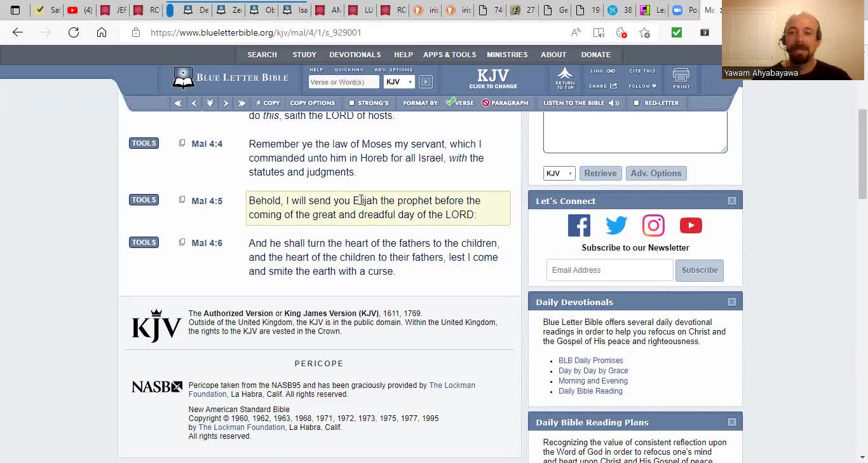Open the Instagram icon
The image size is (868, 463).
tap(653, 226)
